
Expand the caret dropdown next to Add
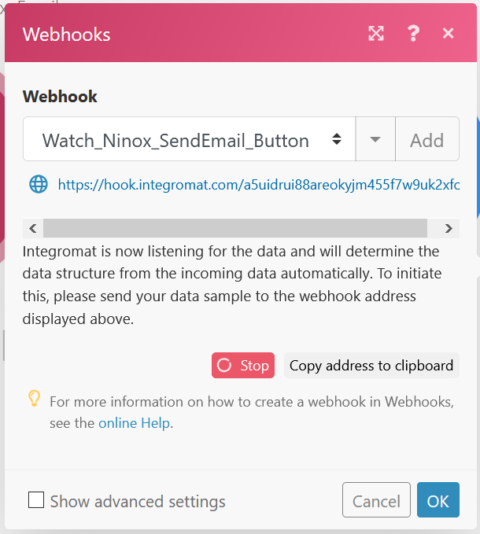pos(375,139)
